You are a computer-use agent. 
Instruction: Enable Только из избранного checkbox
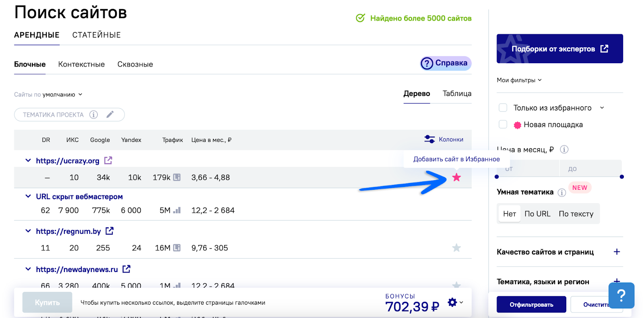[503, 108]
